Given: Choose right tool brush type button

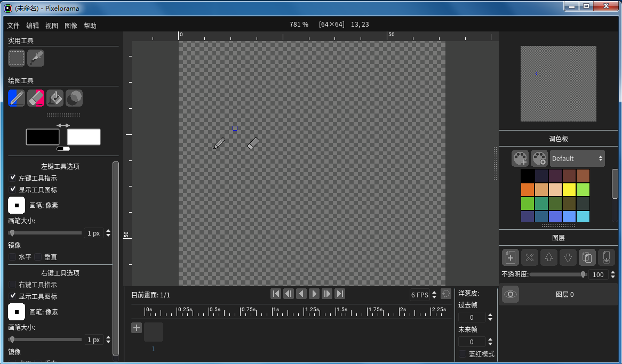Looking at the screenshot, I should click(16, 312).
